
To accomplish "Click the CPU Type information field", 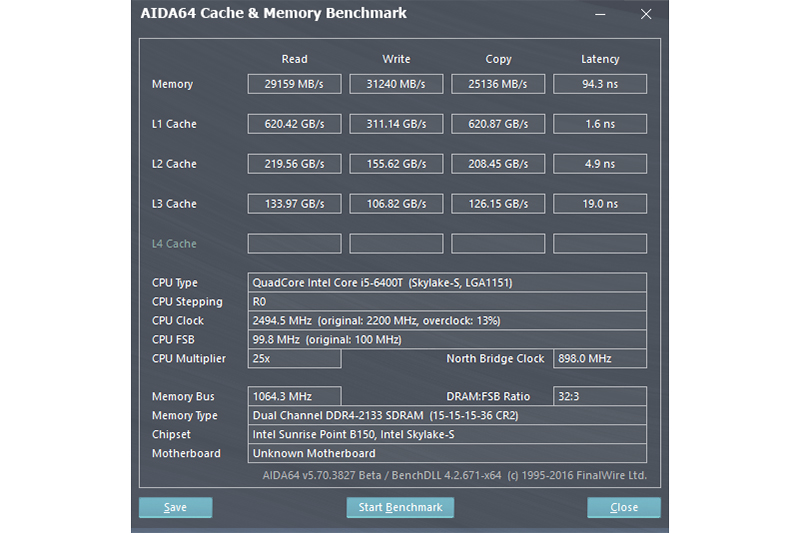I will tap(447, 283).
